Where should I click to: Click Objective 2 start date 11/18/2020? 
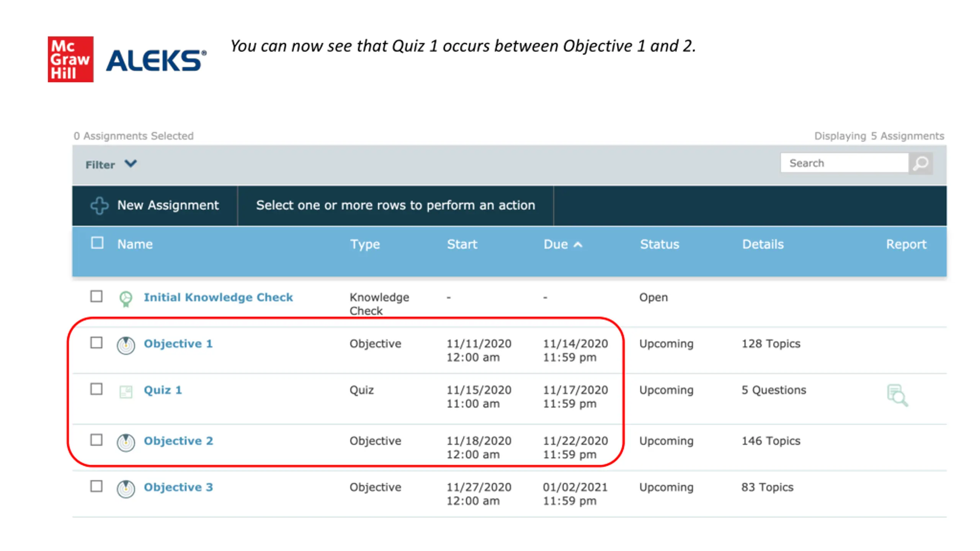[479, 441]
